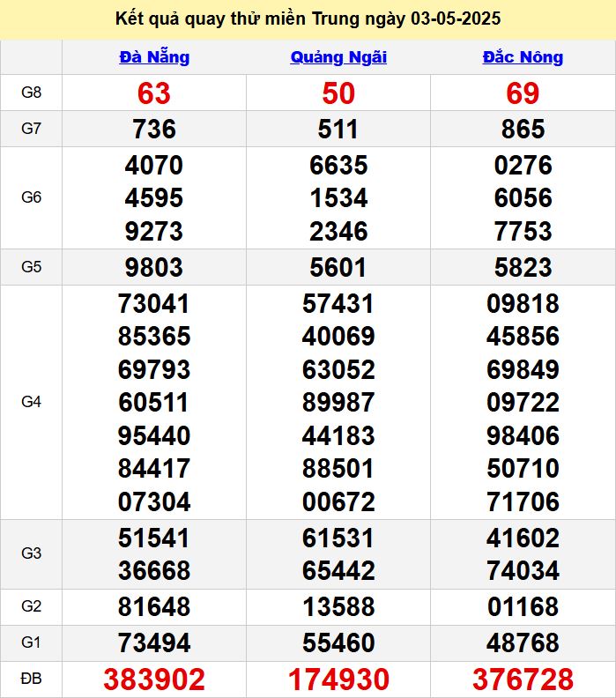Screen dimensions: 616x698
Task: Click the G4 number 95440
Action: pos(154,435)
